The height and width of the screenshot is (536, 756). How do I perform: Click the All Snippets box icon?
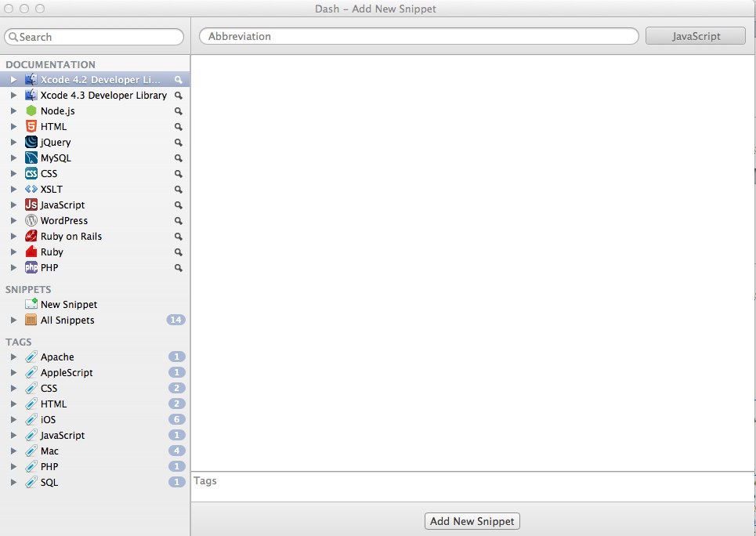(31, 320)
